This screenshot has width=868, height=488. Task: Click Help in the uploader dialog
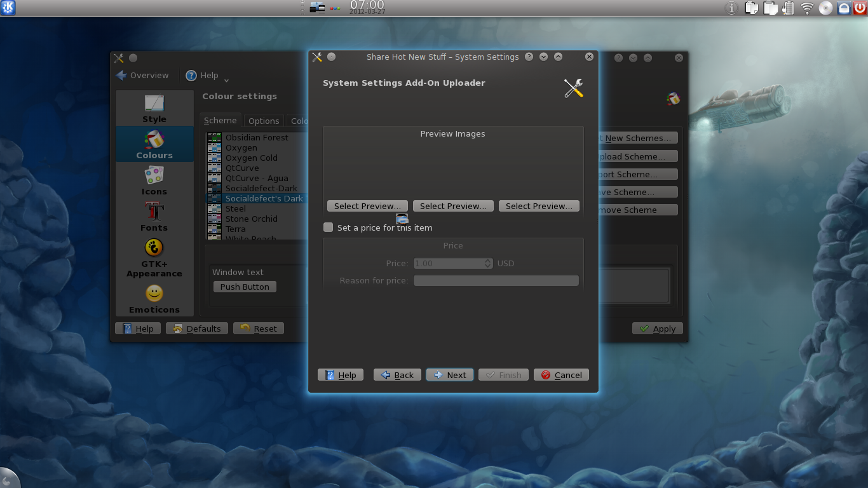(341, 375)
